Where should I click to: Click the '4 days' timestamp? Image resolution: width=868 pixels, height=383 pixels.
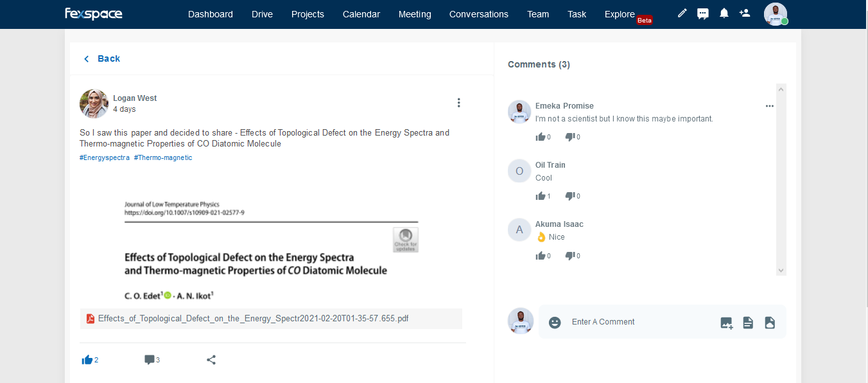[125, 109]
